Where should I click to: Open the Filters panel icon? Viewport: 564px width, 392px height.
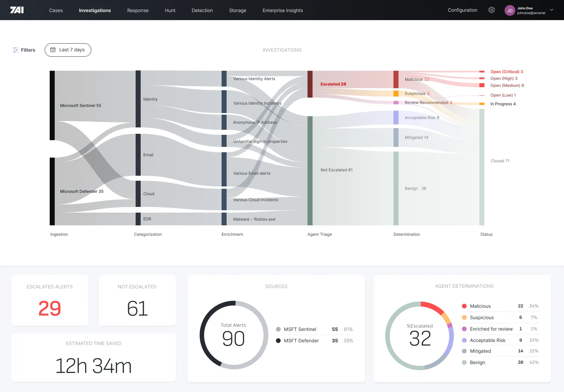click(15, 50)
